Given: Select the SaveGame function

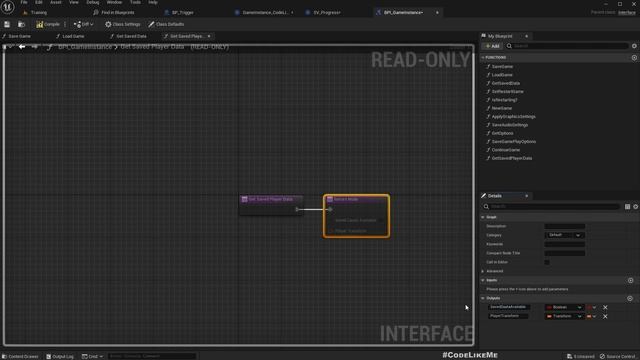Looking at the screenshot, I should (502, 67).
